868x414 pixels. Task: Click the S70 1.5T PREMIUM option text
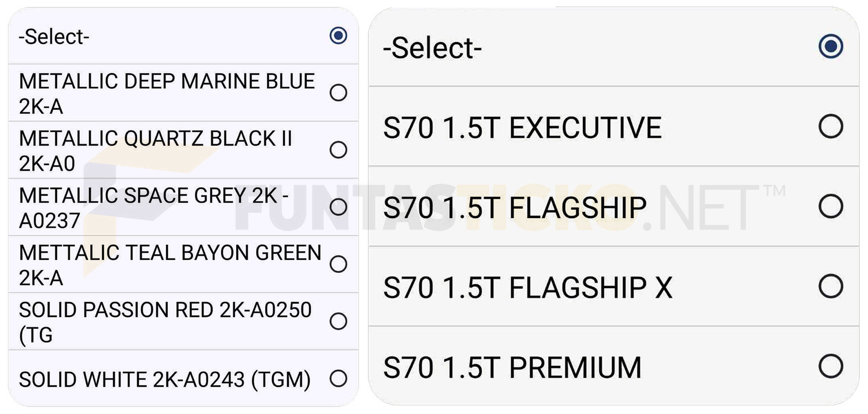click(x=512, y=368)
